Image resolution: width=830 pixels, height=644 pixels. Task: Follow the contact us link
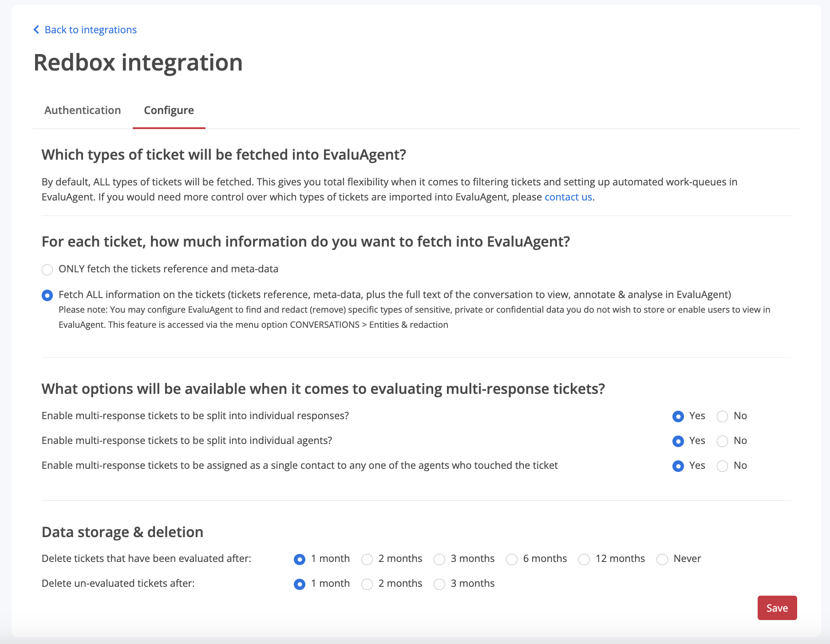568,197
